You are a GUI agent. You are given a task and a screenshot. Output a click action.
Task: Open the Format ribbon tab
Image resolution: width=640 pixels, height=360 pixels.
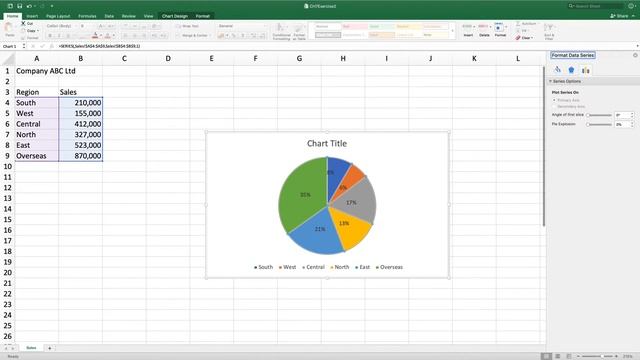click(x=202, y=16)
